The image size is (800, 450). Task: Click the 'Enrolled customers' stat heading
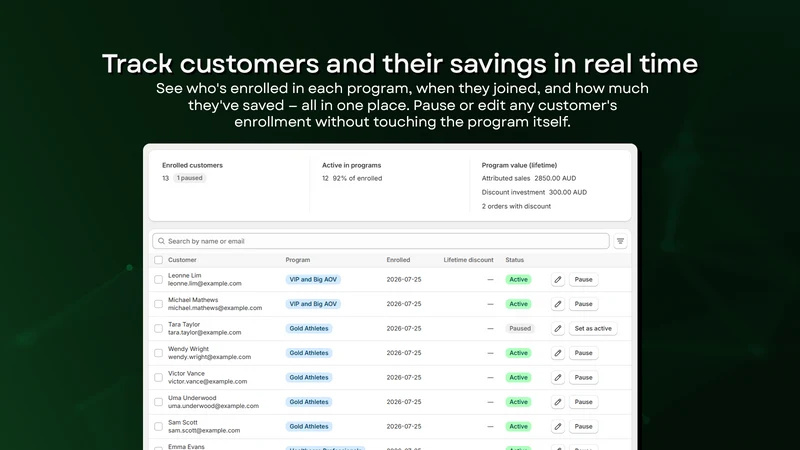tap(192, 165)
